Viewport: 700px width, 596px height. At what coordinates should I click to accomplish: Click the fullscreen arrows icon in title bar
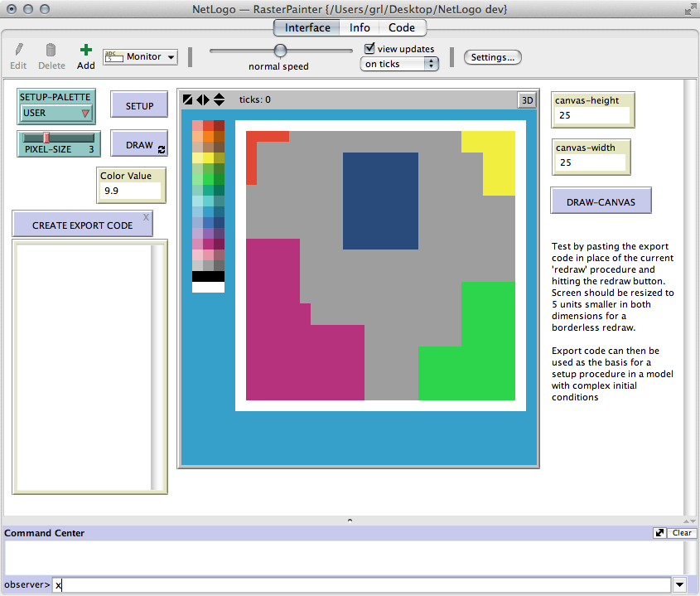(x=690, y=9)
